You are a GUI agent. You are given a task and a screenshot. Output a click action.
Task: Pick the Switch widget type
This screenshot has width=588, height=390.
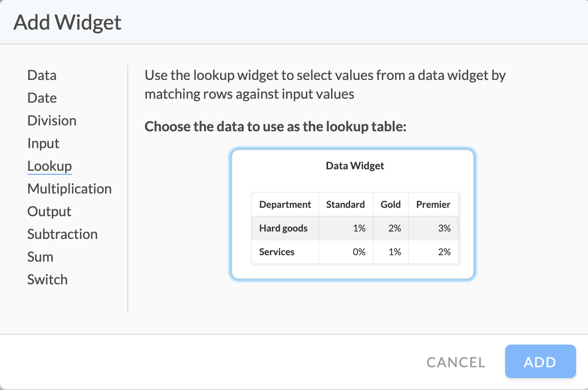(47, 279)
